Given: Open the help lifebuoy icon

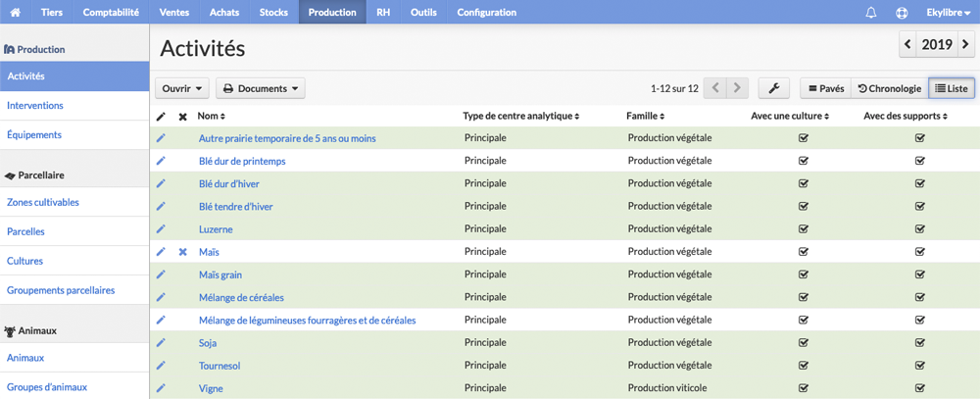Looking at the screenshot, I should (x=902, y=13).
